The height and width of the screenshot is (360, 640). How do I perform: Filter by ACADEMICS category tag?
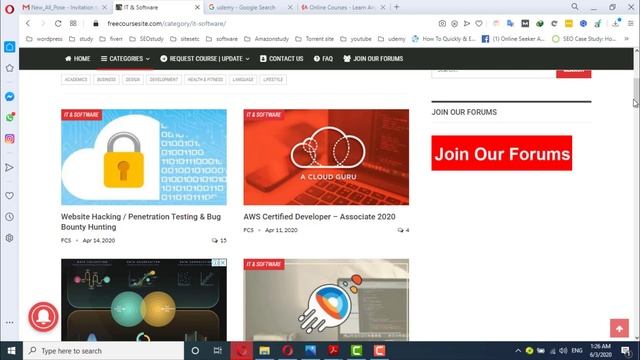click(76, 80)
